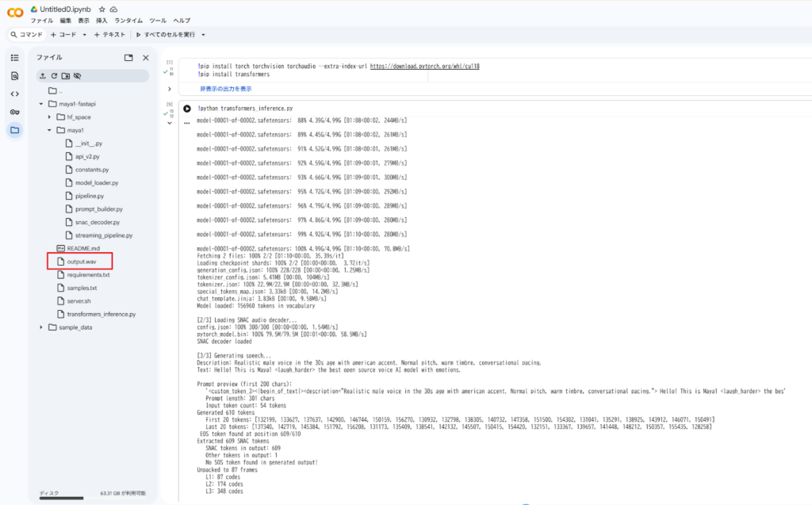The width and height of the screenshot is (812, 505).
Task: Select output.wav in the file tree
Action: [81, 262]
